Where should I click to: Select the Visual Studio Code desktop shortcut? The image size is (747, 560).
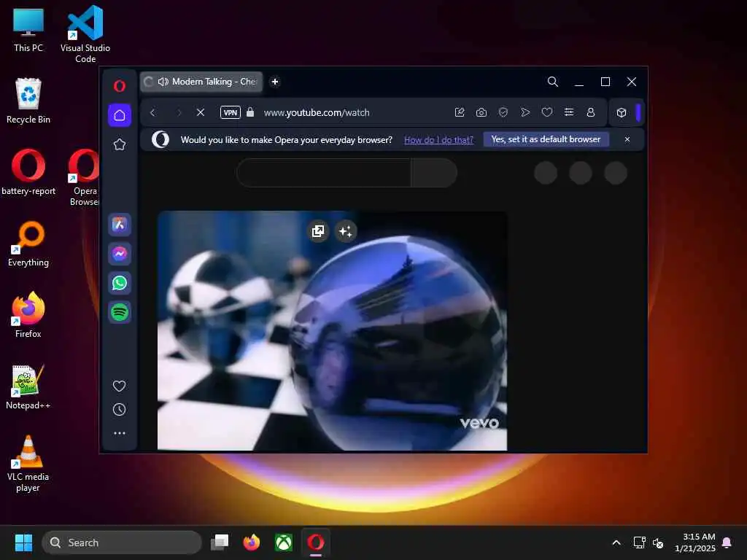coord(85,34)
